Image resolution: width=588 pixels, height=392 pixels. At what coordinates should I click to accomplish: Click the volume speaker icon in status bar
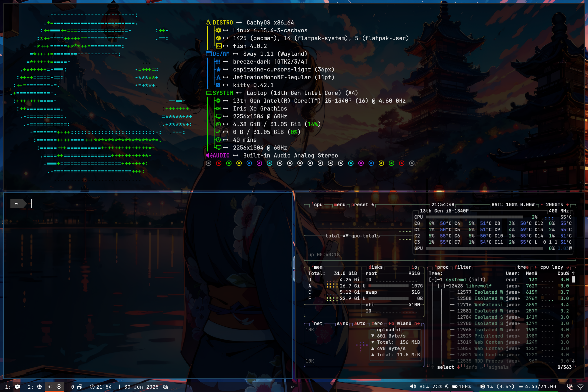coord(413,387)
